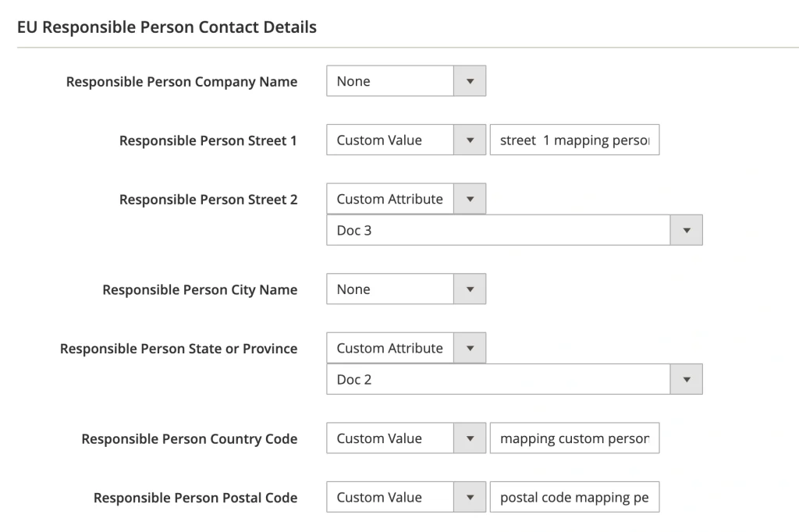Open the State or Province mapping combo box
This screenshot has height=532, width=799.
point(390,348)
